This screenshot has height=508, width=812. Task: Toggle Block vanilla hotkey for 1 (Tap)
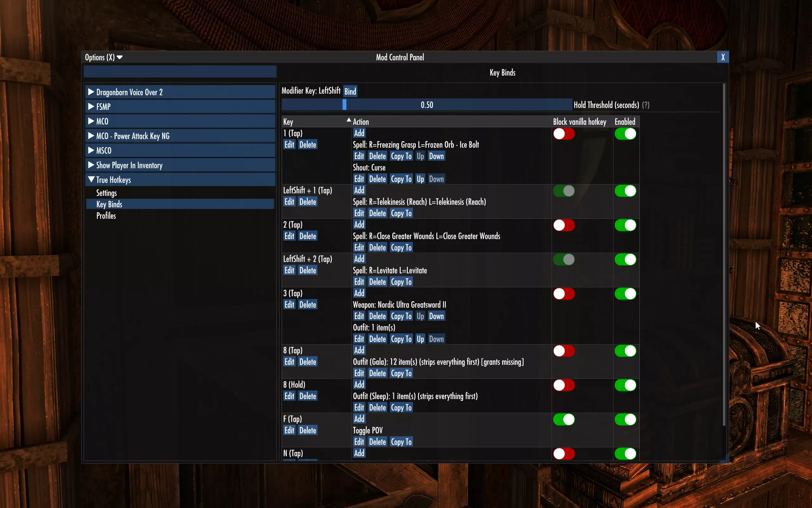click(x=564, y=134)
